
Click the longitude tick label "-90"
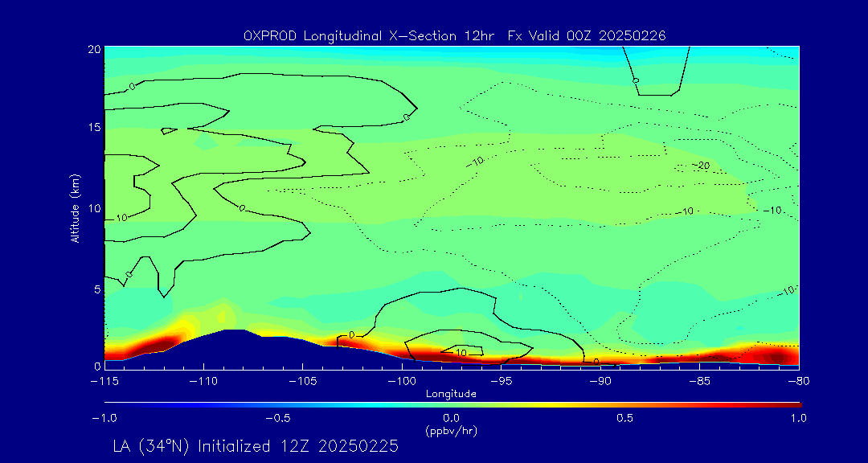pyautogui.click(x=600, y=381)
